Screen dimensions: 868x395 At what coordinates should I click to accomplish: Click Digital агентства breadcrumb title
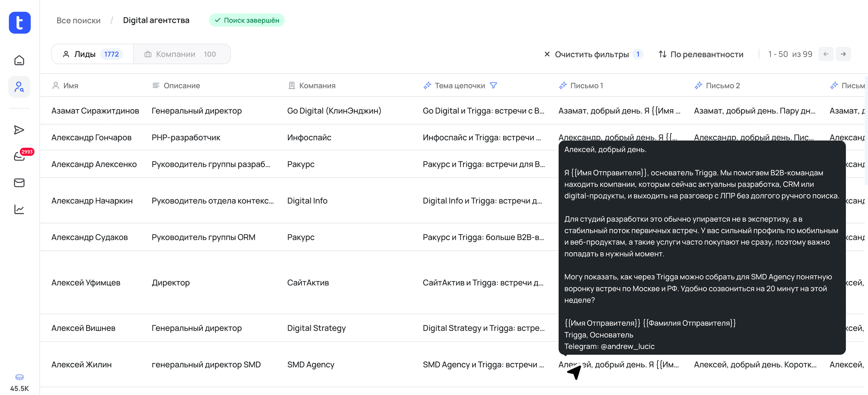point(156,20)
